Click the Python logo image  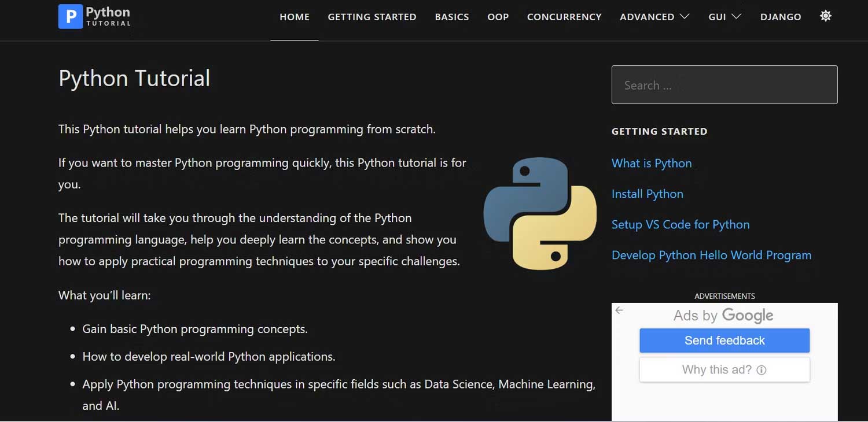[x=539, y=213]
